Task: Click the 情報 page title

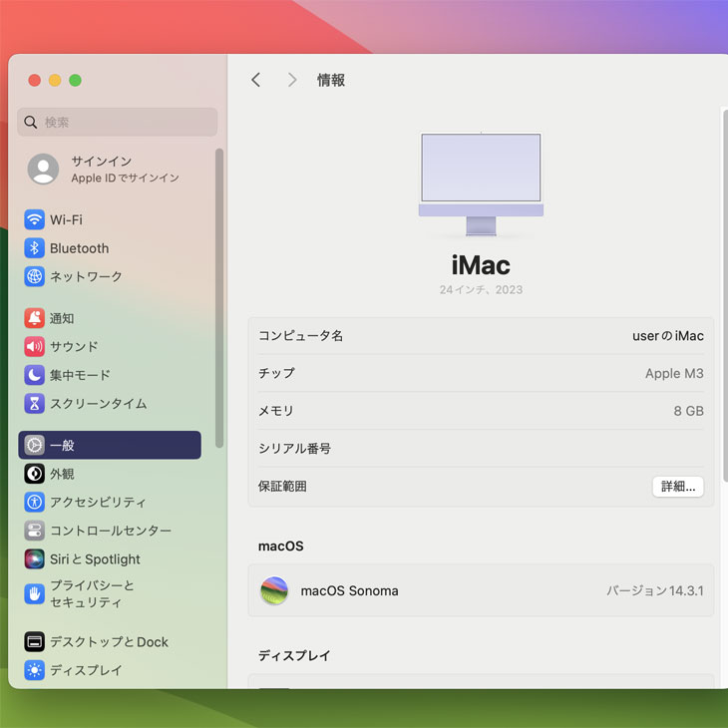Action: click(x=331, y=80)
